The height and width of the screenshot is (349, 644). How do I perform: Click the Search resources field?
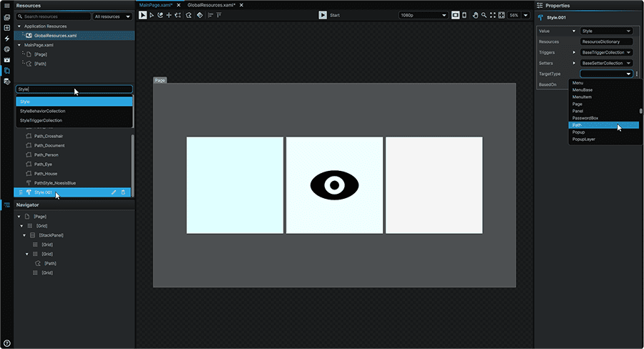tap(54, 16)
